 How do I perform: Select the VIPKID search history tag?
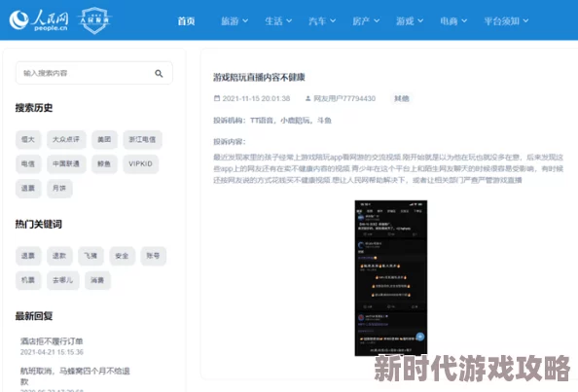(x=140, y=163)
